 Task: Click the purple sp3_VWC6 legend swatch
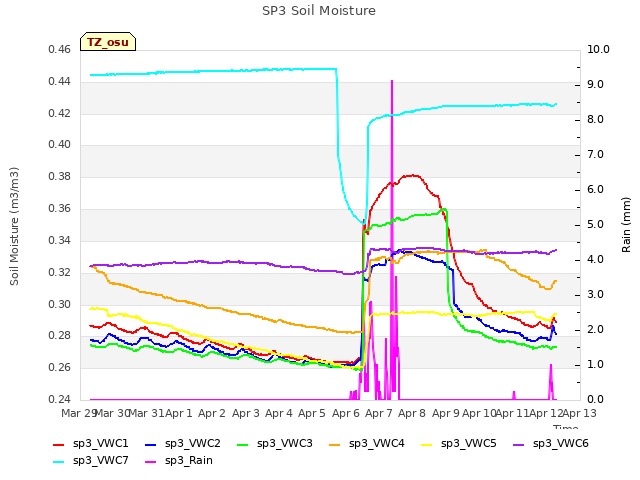coord(519,445)
